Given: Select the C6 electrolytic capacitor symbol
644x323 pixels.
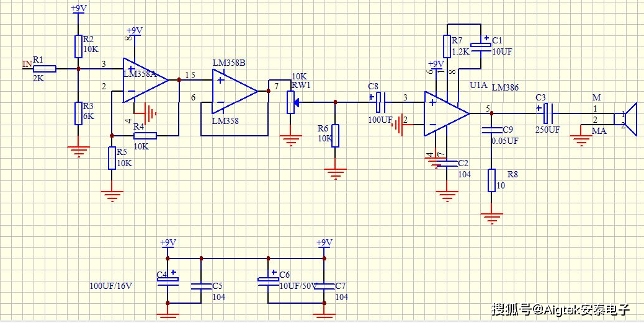Looking at the screenshot, I should tap(268, 280).
